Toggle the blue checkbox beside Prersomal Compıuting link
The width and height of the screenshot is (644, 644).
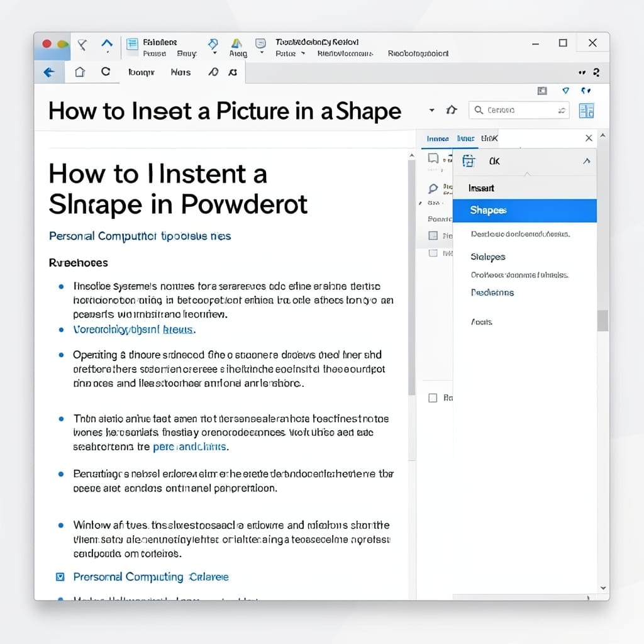pos(60,577)
